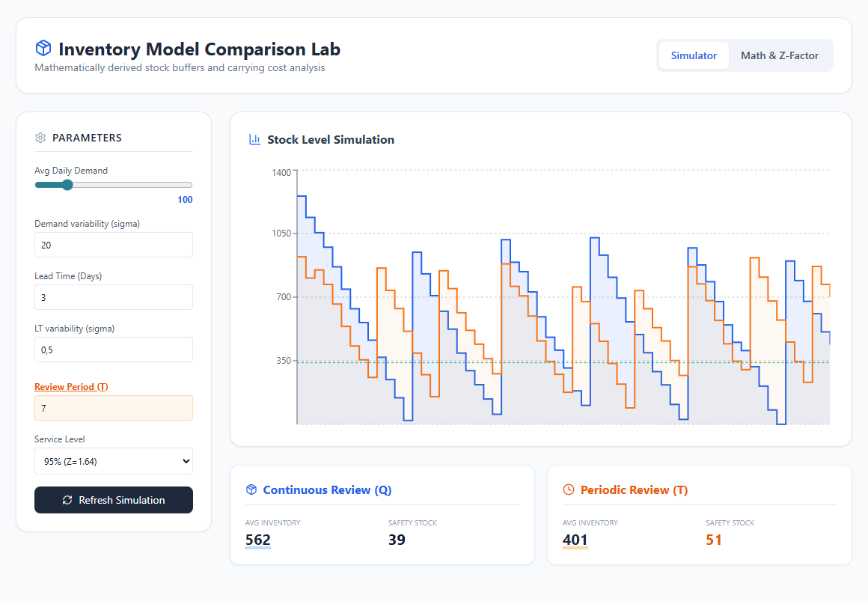The height and width of the screenshot is (601, 868).
Task: Click the Continuous Review avg inventory value 562
Action: pyautogui.click(x=258, y=540)
